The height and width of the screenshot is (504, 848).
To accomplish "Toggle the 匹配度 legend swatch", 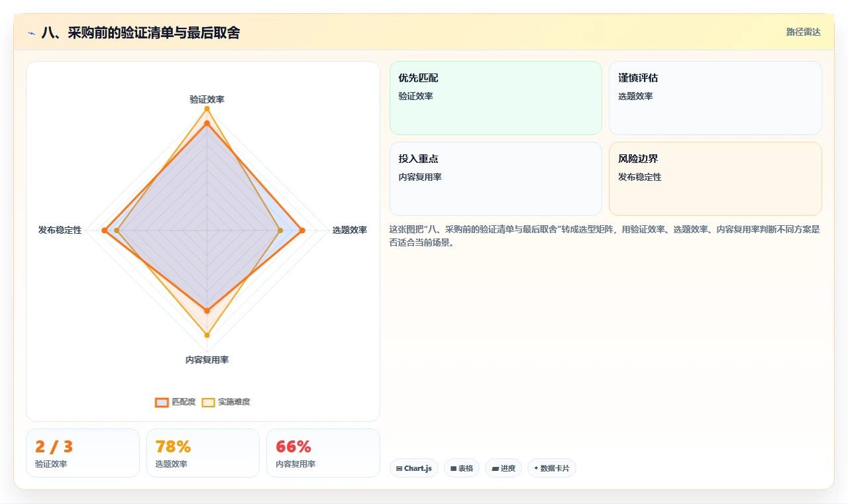I will point(162,402).
